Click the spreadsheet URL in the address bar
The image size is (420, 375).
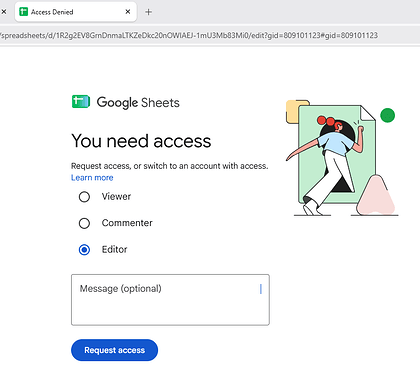coord(189,35)
